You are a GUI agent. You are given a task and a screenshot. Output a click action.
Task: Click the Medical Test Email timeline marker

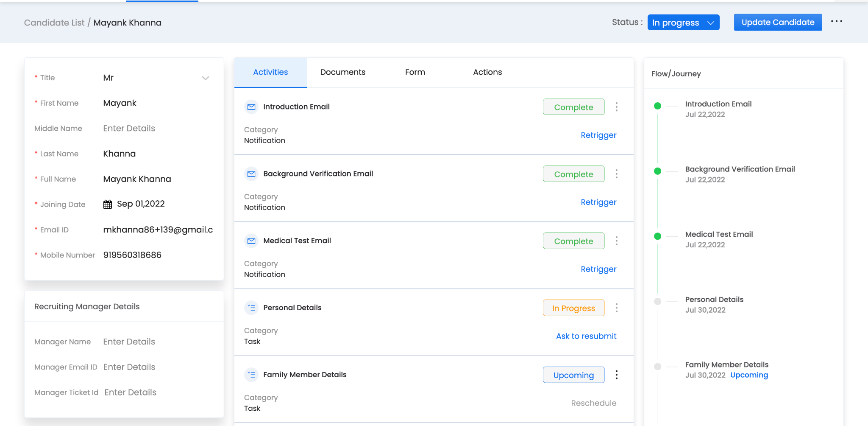[x=657, y=236]
